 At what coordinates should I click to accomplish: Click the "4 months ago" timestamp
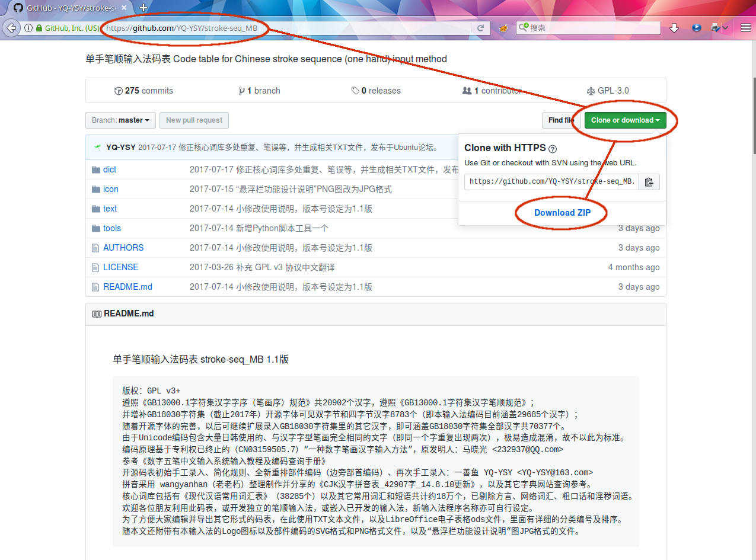(634, 267)
